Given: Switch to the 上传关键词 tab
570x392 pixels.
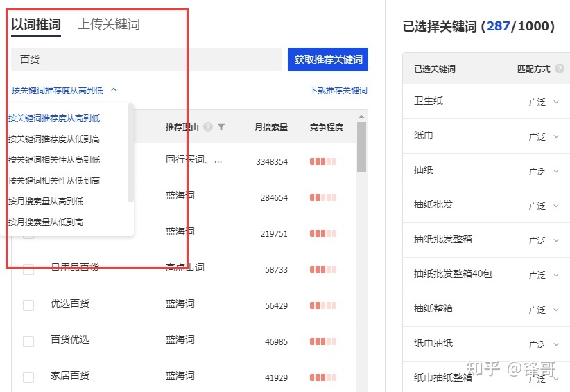Looking at the screenshot, I should click(108, 24).
